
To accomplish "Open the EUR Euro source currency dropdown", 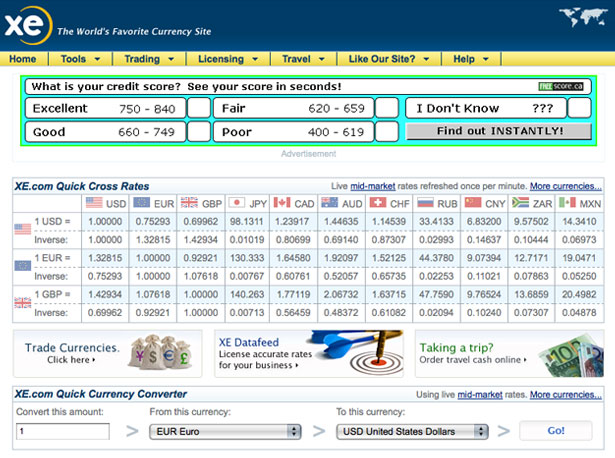I will [x=223, y=431].
